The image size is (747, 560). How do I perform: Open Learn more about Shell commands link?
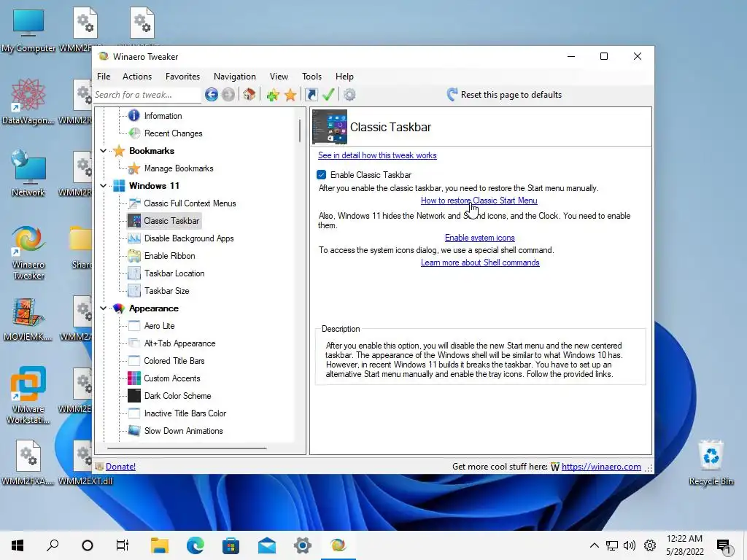(x=480, y=262)
